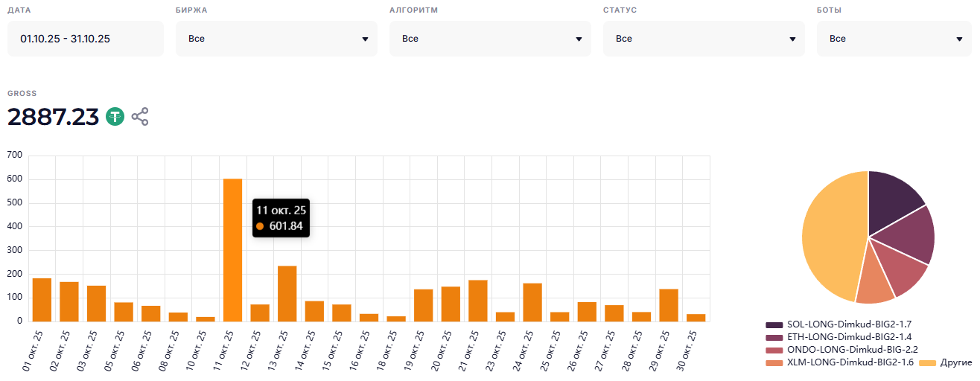Expand the Алгоритм dropdown
Screen dimensions: 980x381
490,39
